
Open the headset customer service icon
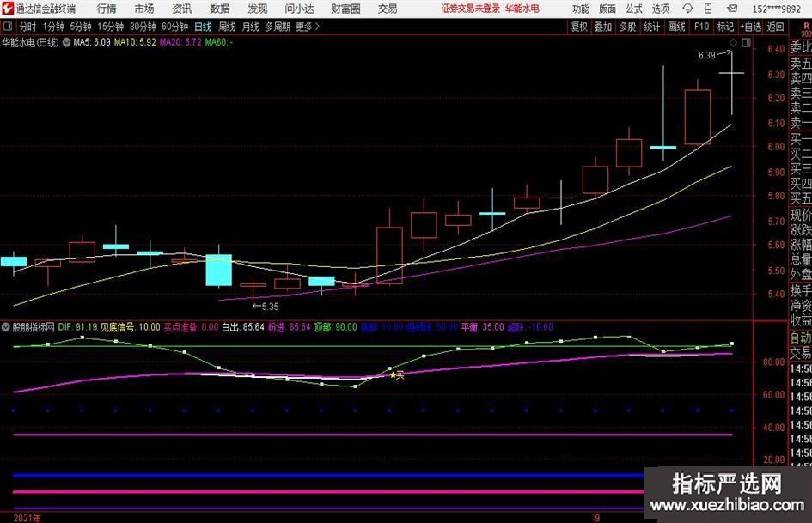687,9
